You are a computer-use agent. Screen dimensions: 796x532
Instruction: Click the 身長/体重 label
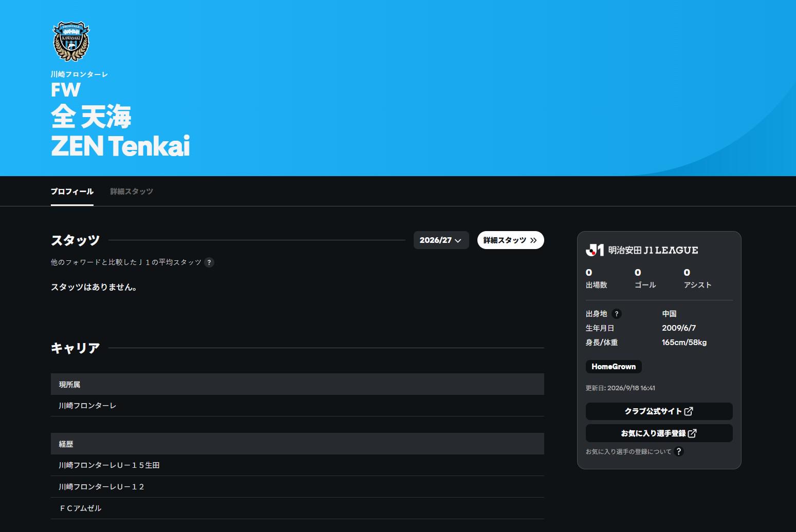click(x=602, y=343)
